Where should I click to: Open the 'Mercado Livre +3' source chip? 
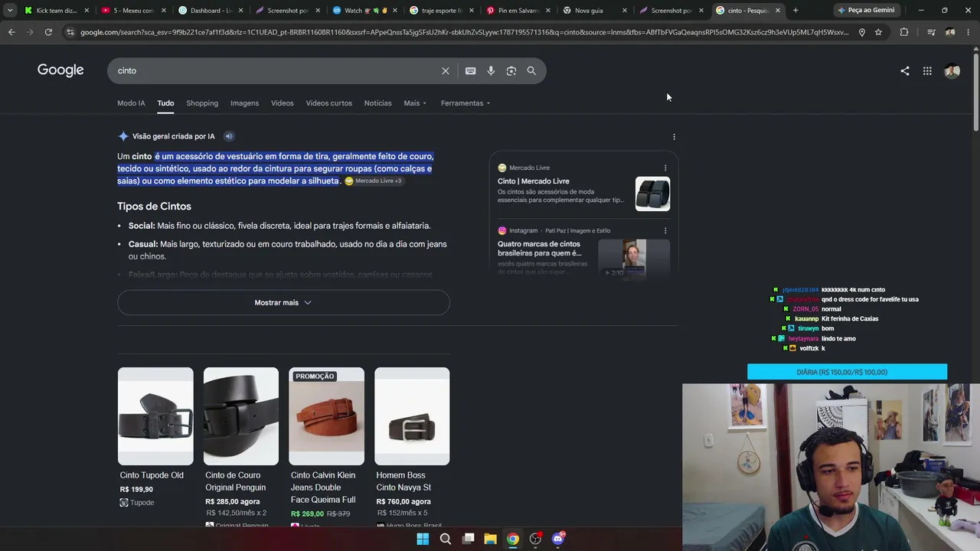pos(373,181)
